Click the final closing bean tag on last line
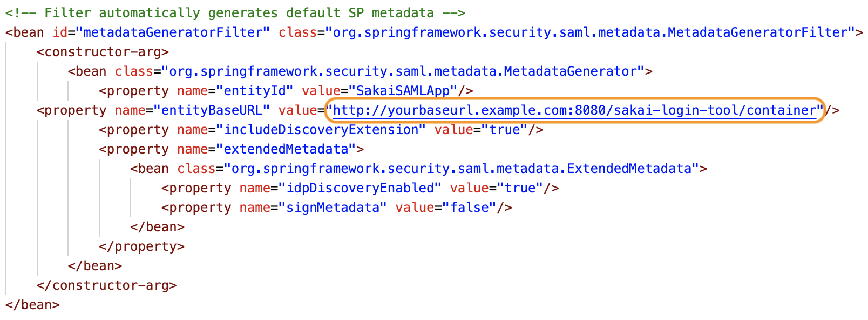Image resolution: width=868 pixels, height=320 pixels. 32,305
